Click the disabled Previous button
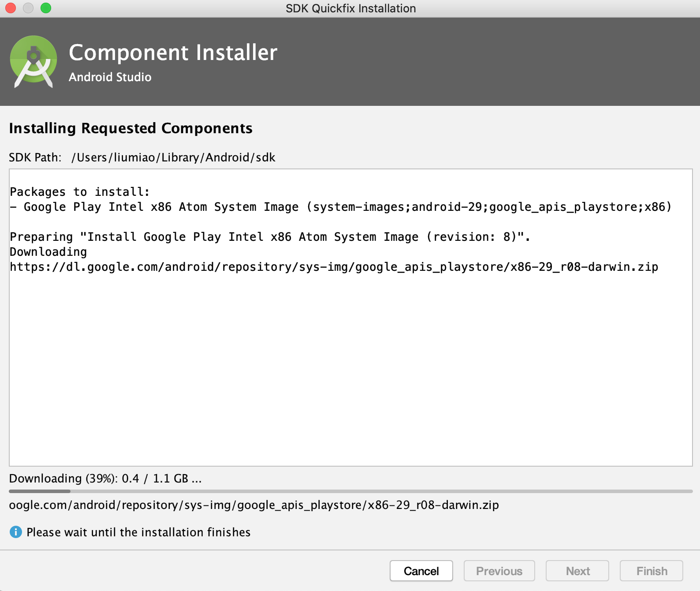The height and width of the screenshot is (591, 700). [x=499, y=571]
